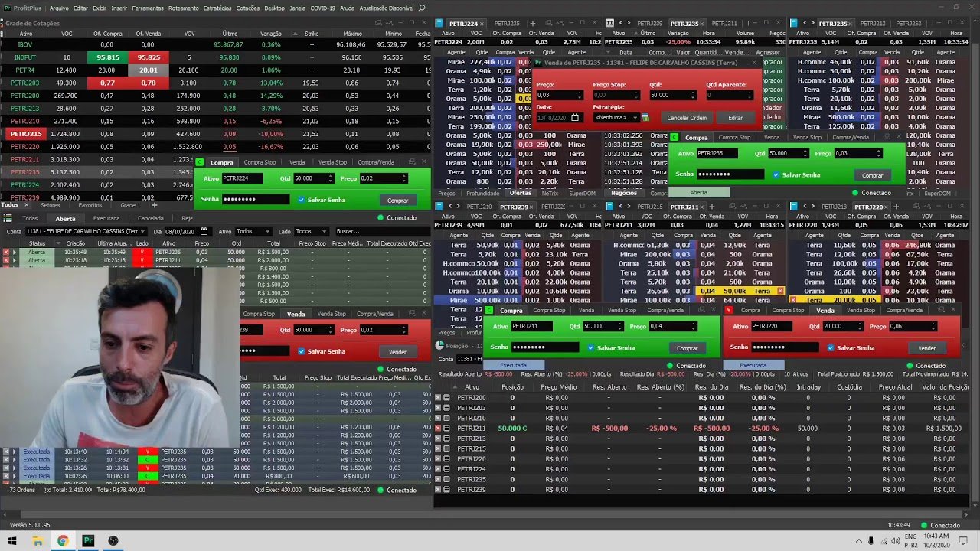The image size is (980, 551).
Task: Open the Estratégia <Nenhuma> dropdown
Action: pyautogui.click(x=616, y=118)
